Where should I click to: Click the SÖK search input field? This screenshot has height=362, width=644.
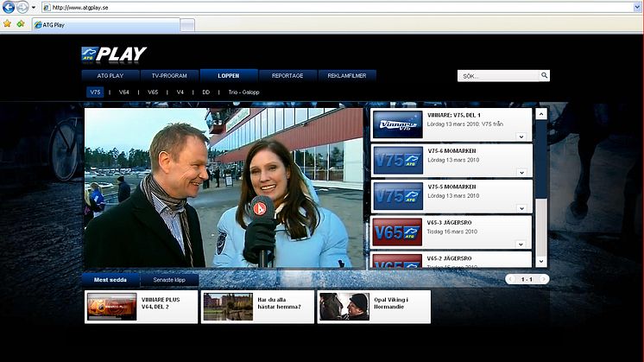click(x=498, y=76)
